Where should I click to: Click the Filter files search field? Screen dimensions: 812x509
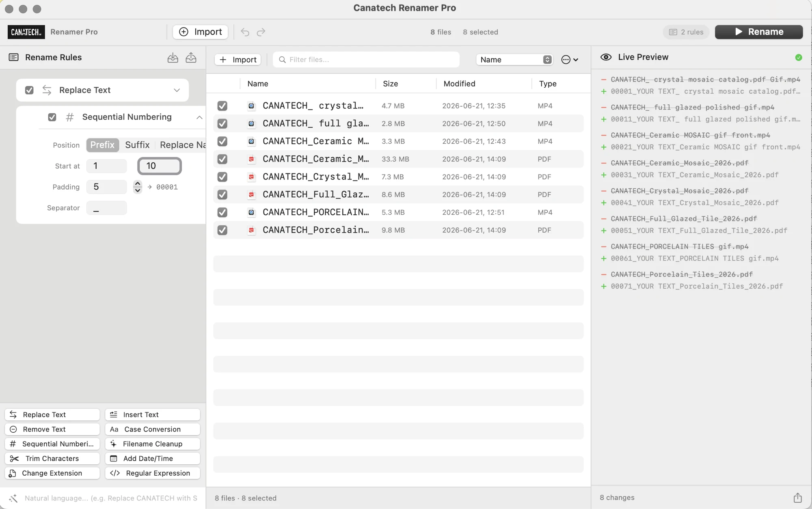366,60
